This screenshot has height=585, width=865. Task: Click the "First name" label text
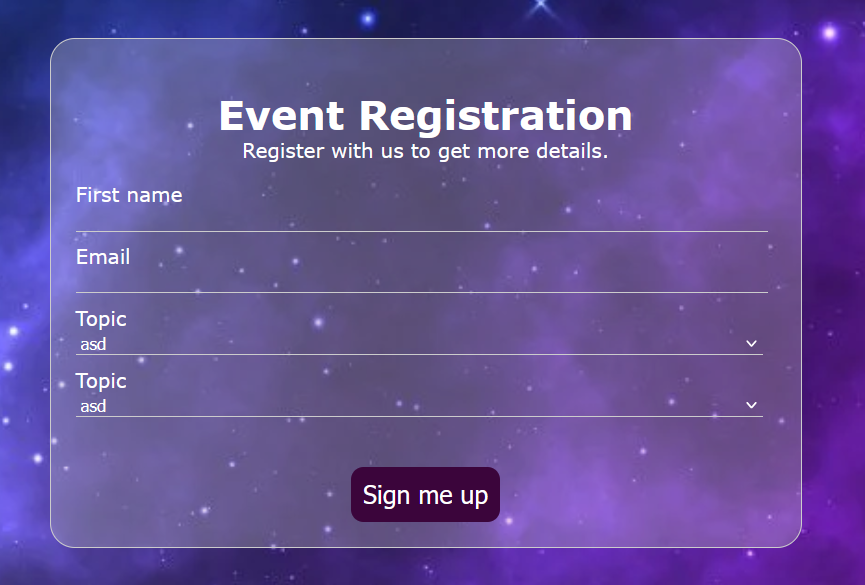tap(129, 195)
